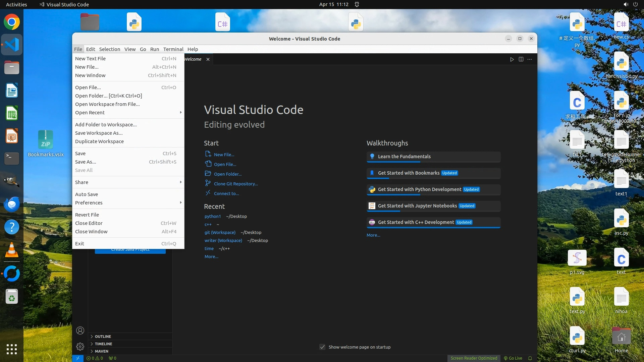
Task: Close the Welcome tab
Action: (208, 59)
